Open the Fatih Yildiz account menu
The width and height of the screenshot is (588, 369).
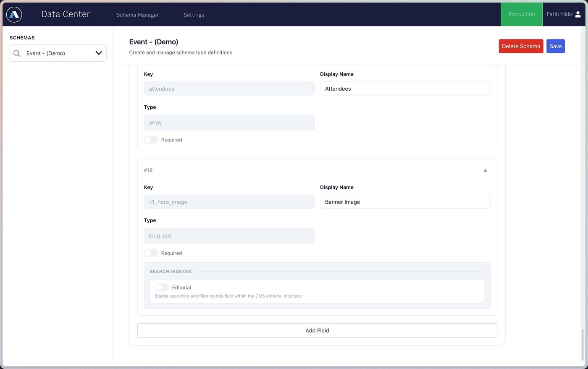click(564, 14)
